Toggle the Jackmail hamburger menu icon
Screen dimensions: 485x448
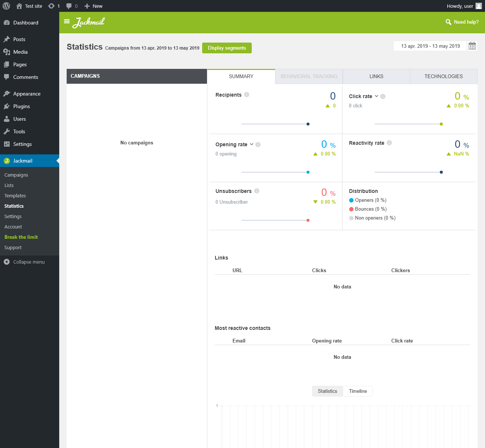tap(67, 21)
